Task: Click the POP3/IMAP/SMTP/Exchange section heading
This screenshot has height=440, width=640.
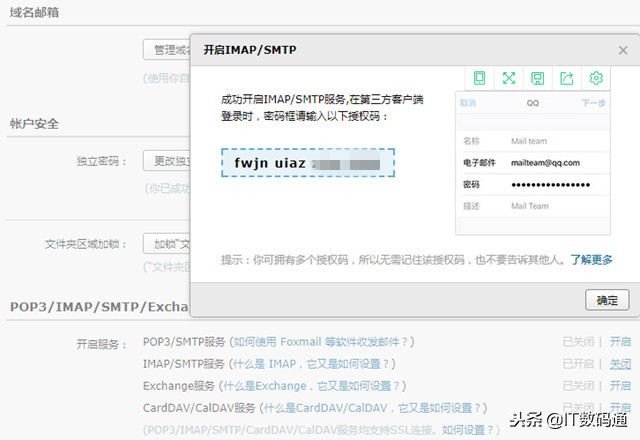Action: [99, 307]
